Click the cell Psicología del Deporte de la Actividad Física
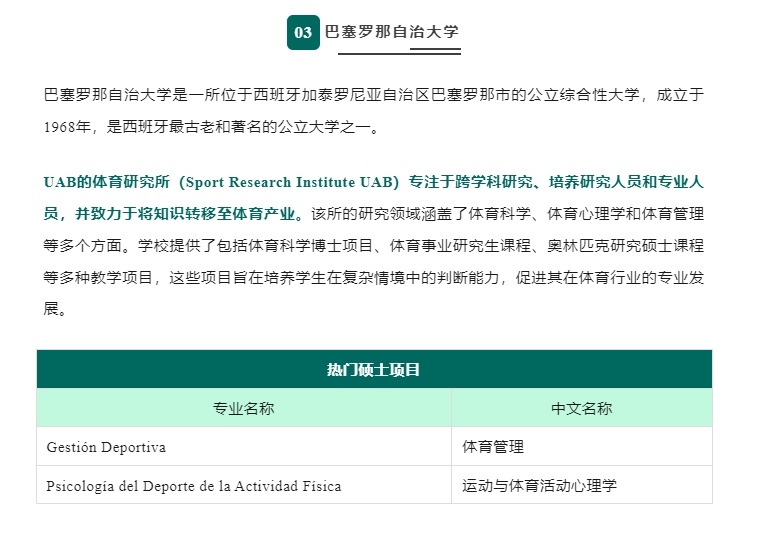Image resolution: width=758 pixels, height=533 pixels. pyautogui.click(x=244, y=485)
